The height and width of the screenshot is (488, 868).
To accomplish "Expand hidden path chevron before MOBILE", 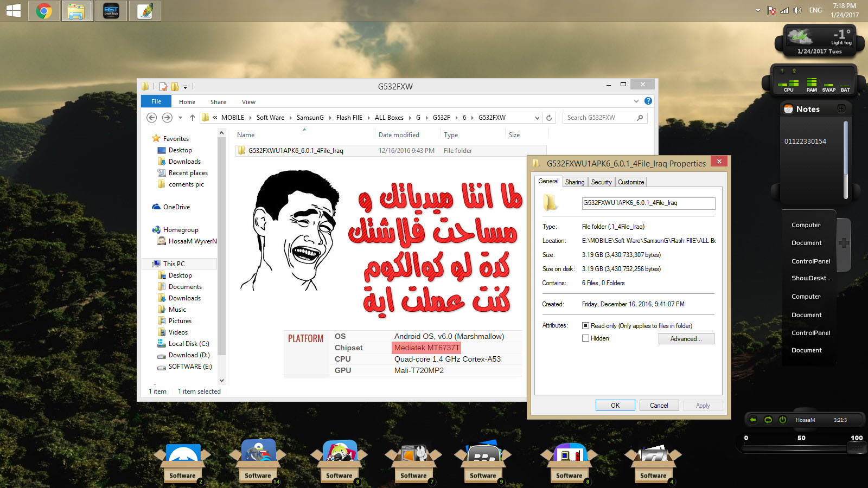I will click(215, 118).
